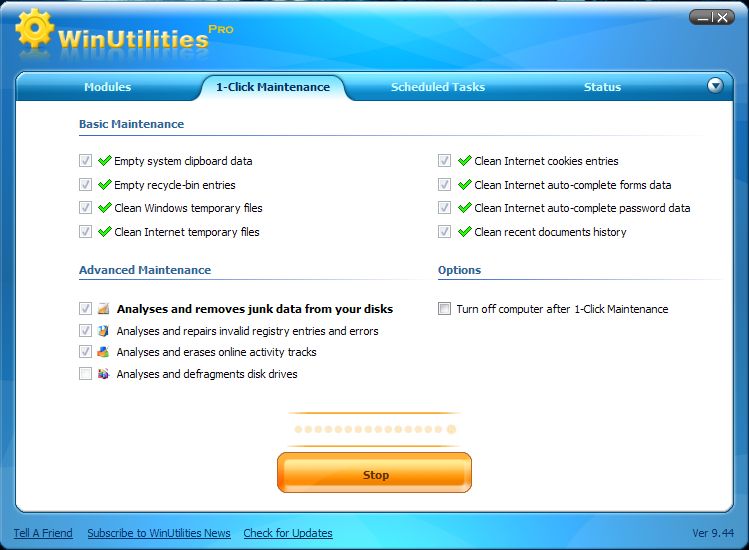Toggle junk data removal checkbox
Screen dimensions: 749x550
[86, 309]
